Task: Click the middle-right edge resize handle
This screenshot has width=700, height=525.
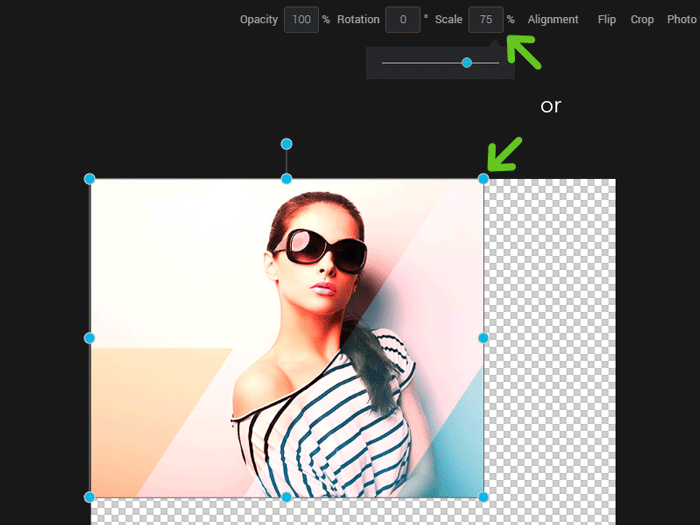Action: [x=483, y=338]
